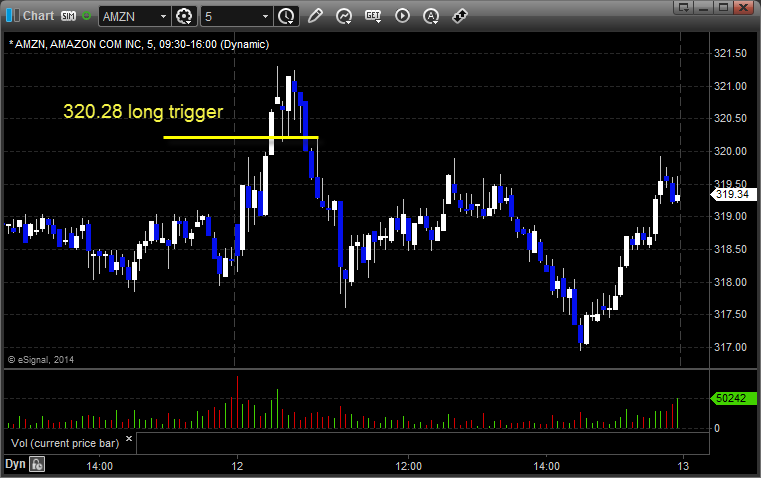Click the 12 date axis label
Image resolution: width=761 pixels, height=478 pixels.
(x=237, y=466)
